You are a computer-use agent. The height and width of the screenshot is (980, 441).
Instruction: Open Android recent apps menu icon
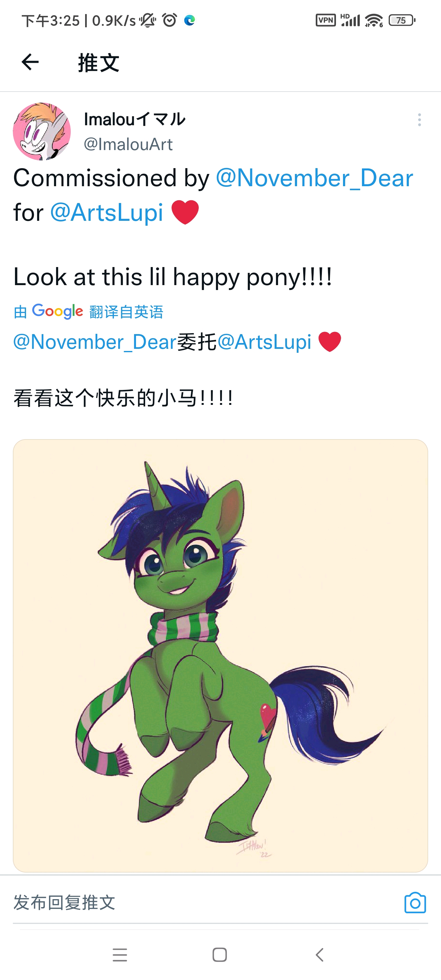(x=120, y=955)
